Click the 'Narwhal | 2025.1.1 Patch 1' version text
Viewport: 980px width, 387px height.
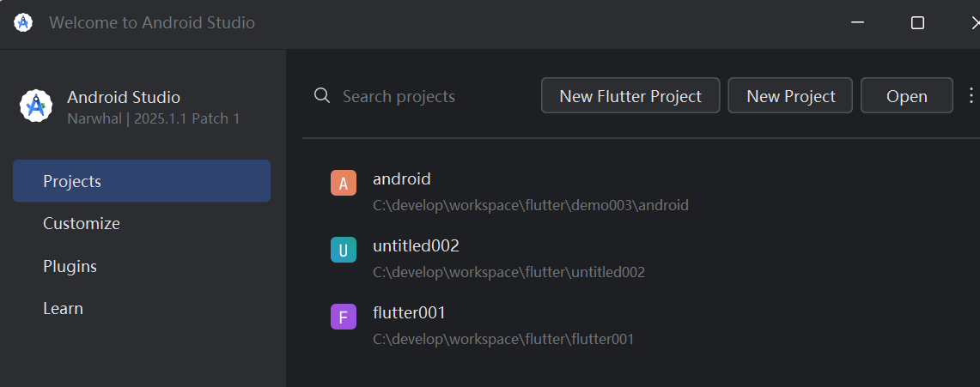153,118
